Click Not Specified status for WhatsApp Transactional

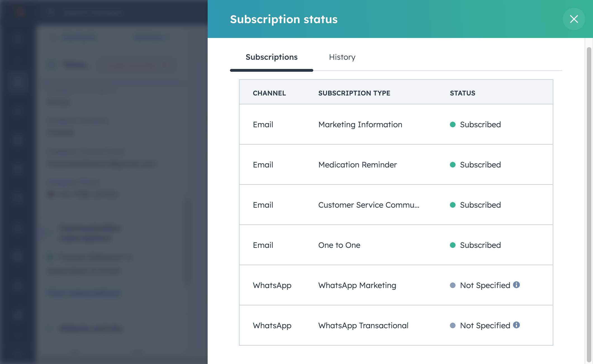click(485, 325)
